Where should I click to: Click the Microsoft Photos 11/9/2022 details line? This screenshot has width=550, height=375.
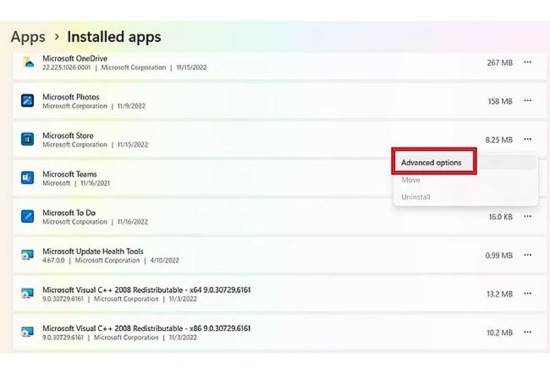coord(94,106)
